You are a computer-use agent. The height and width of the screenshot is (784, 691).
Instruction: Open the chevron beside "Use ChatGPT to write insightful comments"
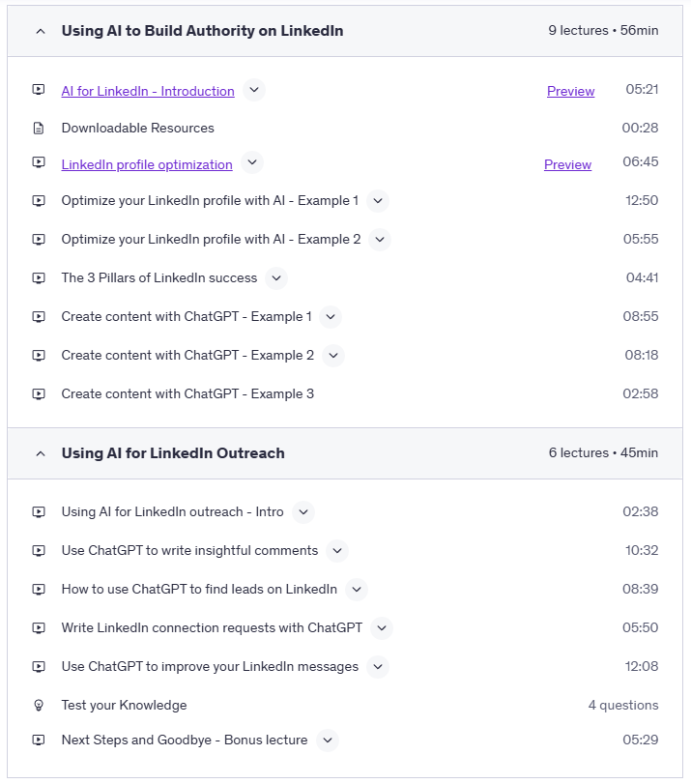tap(336, 550)
